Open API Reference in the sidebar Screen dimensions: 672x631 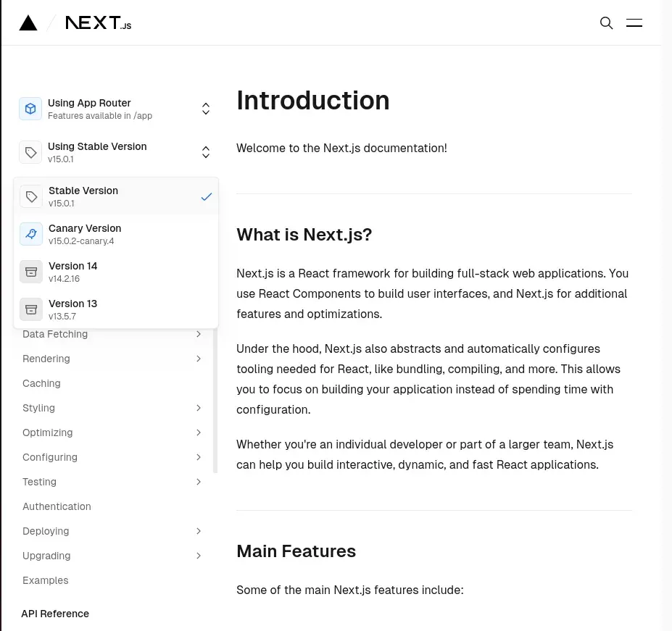click(55, 614)
